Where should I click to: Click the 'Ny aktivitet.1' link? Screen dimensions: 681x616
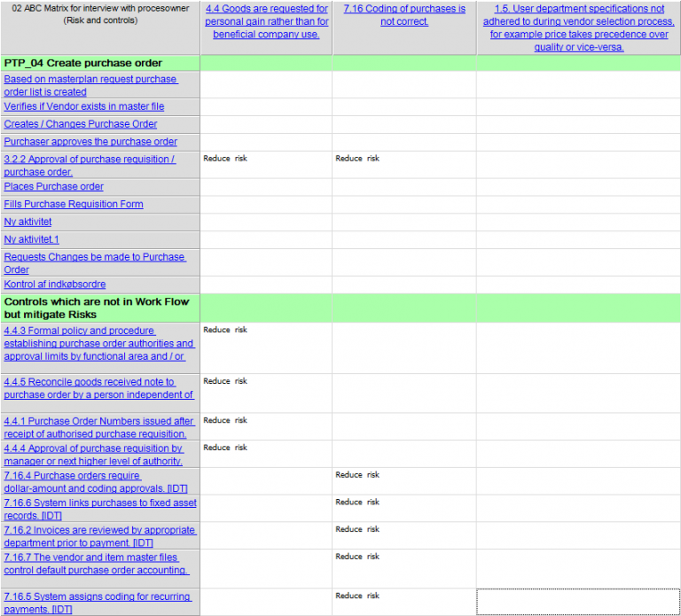[31, 239]
